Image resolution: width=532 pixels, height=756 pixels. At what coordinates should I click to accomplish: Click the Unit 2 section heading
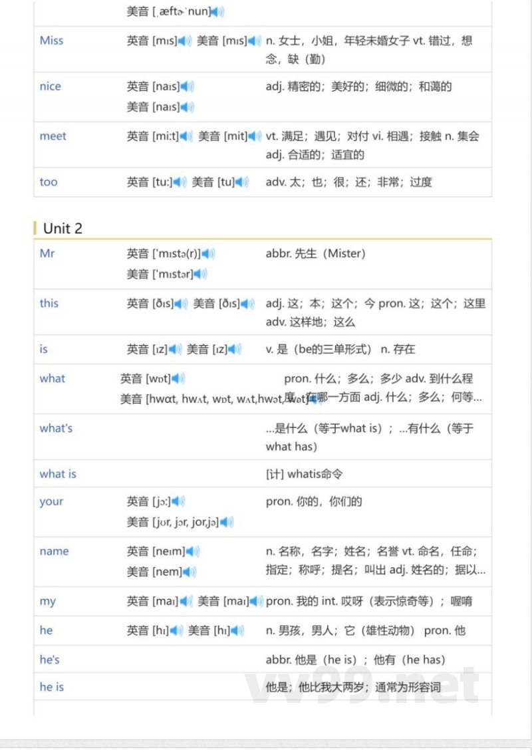click(63, 228)
